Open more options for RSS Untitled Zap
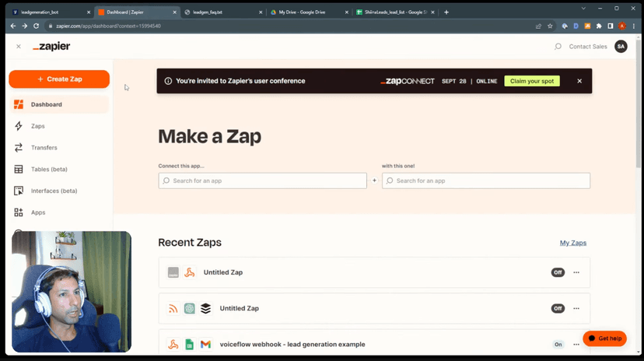This screenshot has width=644, height=361. [x=576, y=308]
